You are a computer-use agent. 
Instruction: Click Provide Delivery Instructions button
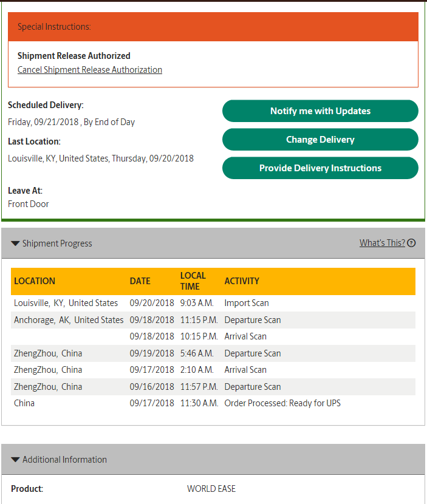tap(320, 168)
